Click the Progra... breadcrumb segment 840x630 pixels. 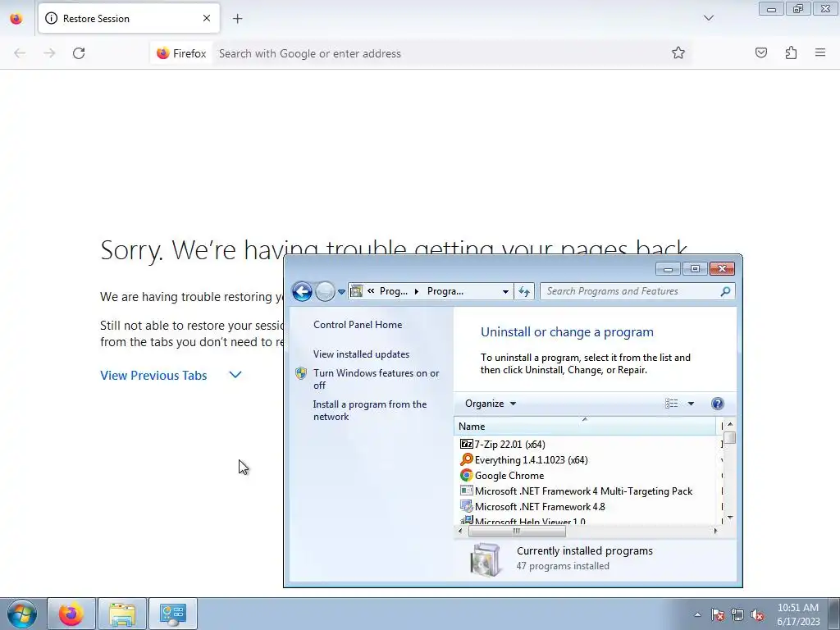445,291
